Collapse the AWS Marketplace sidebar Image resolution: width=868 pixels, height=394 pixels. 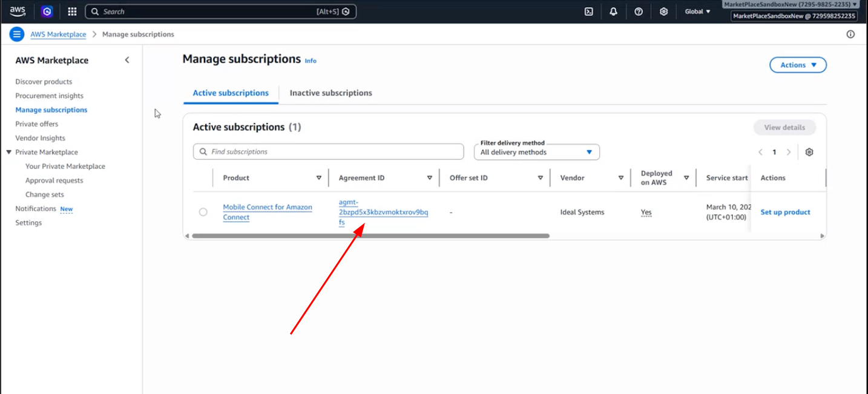pyautogui.click(x=127, y=60)
